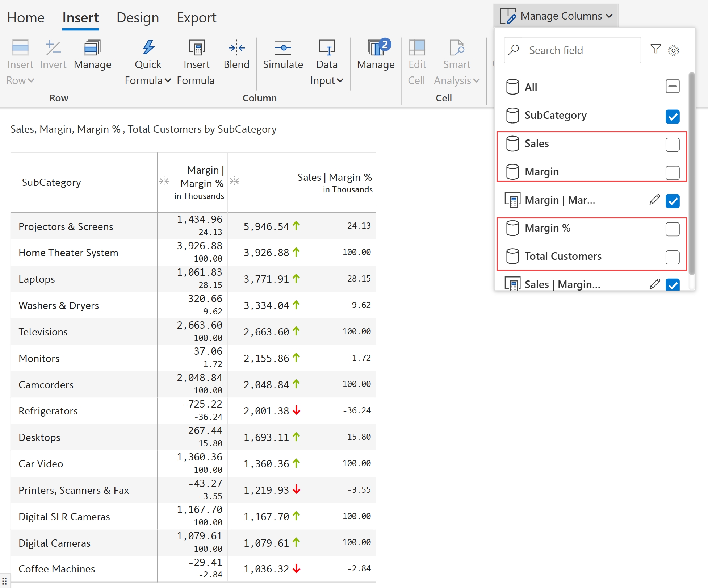The height and width of the screenshot is (588, 708).
Task: Expand the Quick Formula dropdown arrow
Action: coord(168,80)
